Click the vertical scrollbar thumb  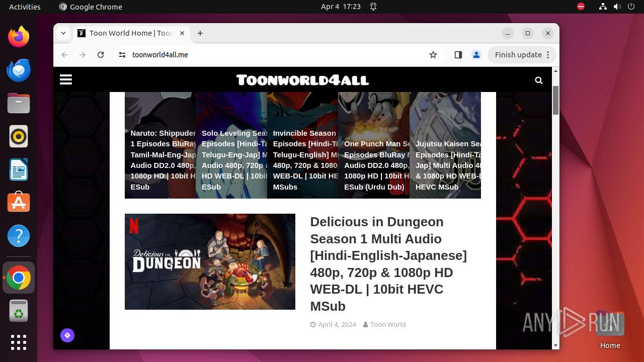click(555, 100)
